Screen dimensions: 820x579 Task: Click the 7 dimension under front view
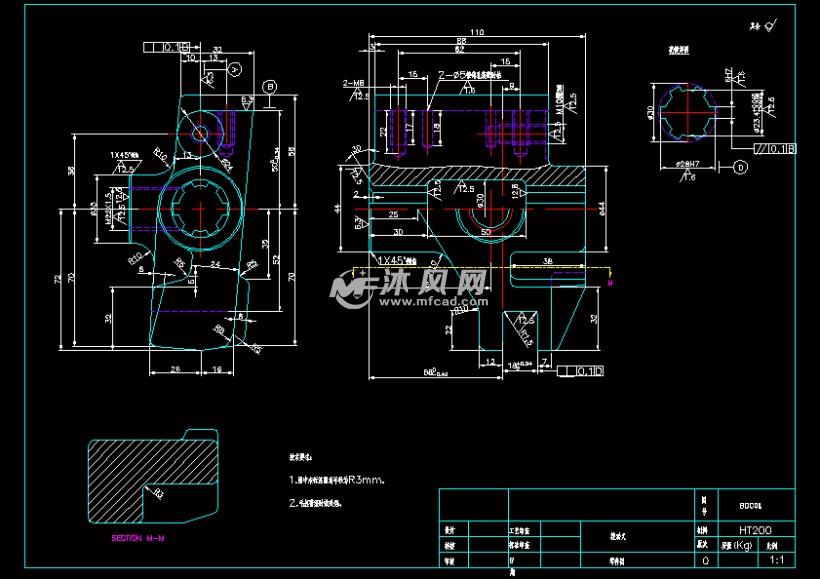pyautogui.click(x=544, y=361)
